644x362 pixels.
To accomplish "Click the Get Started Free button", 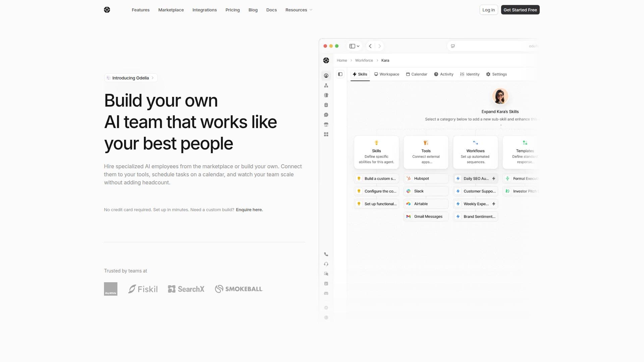I will tap(520, 10).
